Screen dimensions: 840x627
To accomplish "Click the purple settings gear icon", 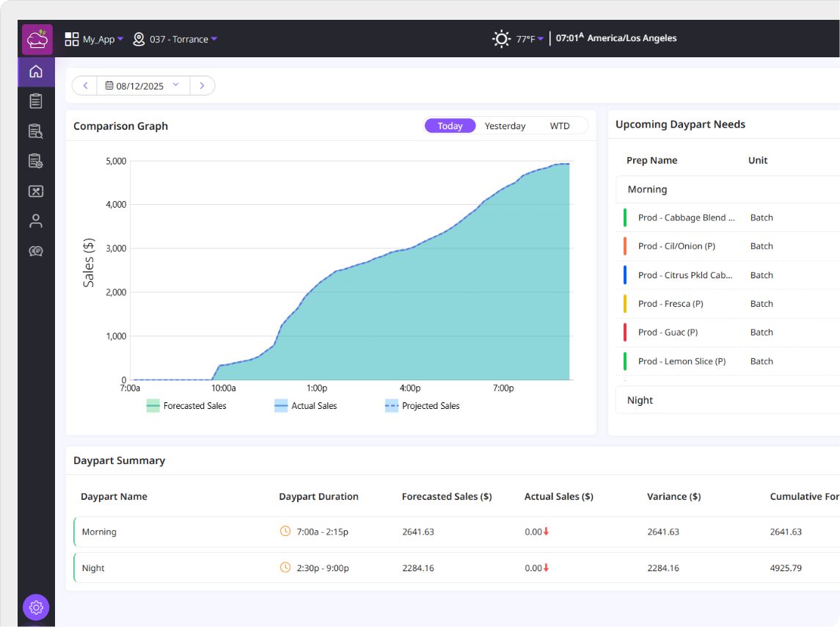I will click(36, 607).
